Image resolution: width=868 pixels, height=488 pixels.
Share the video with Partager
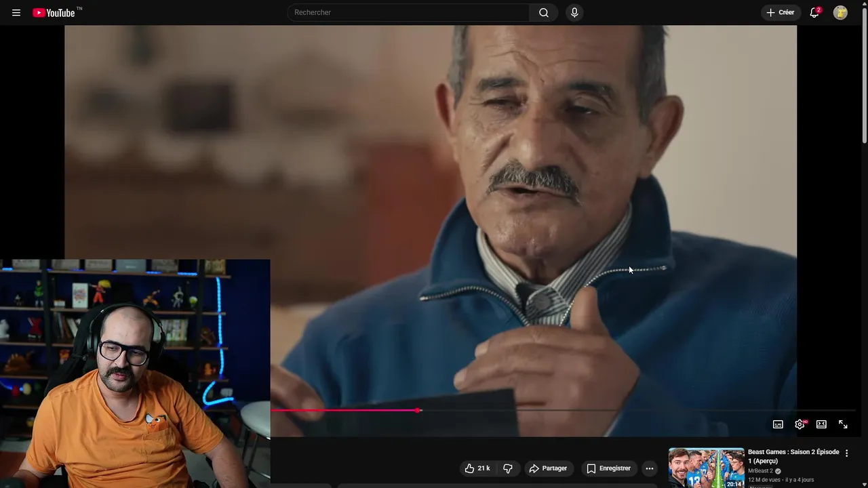pyautogui.click(x=548, y=468)
